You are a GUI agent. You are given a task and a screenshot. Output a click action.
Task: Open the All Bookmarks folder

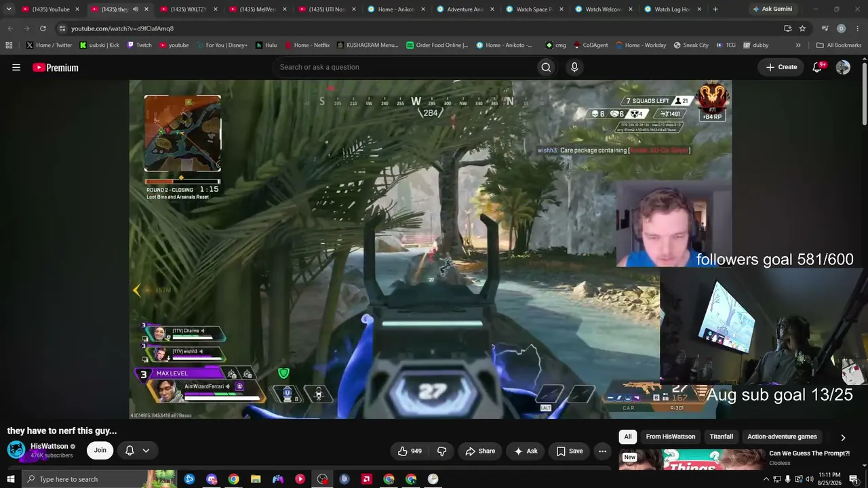pos(839,45)
